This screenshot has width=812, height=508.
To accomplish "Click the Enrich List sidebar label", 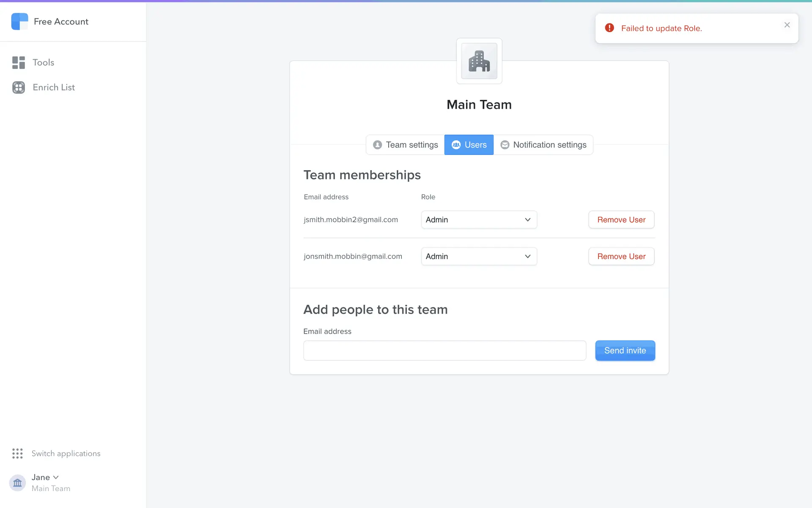I will [54, 87].
